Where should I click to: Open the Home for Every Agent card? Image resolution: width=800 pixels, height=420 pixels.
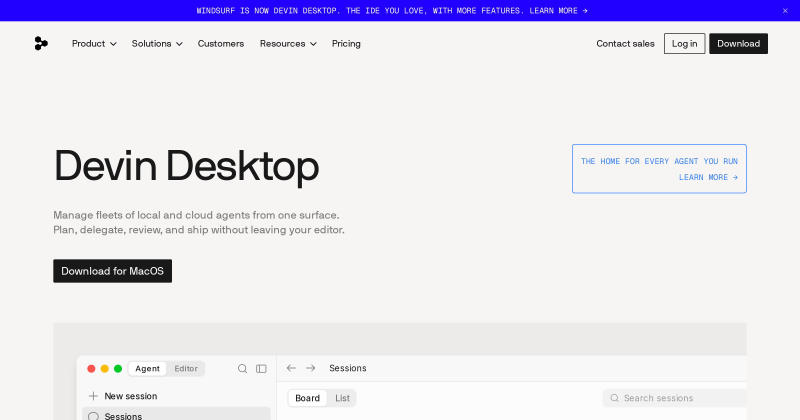point(659,169)
